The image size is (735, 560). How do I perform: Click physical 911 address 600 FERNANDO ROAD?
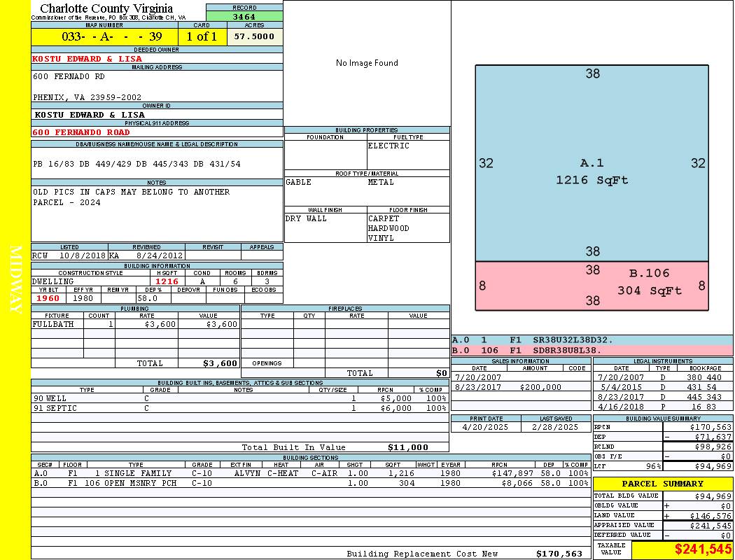pyautogui.click(x=80, y=132)
